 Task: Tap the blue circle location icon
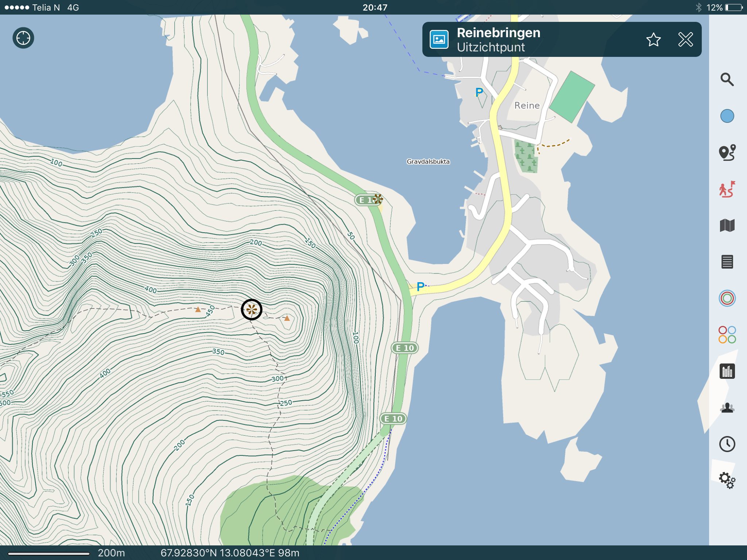coord(727,116)
